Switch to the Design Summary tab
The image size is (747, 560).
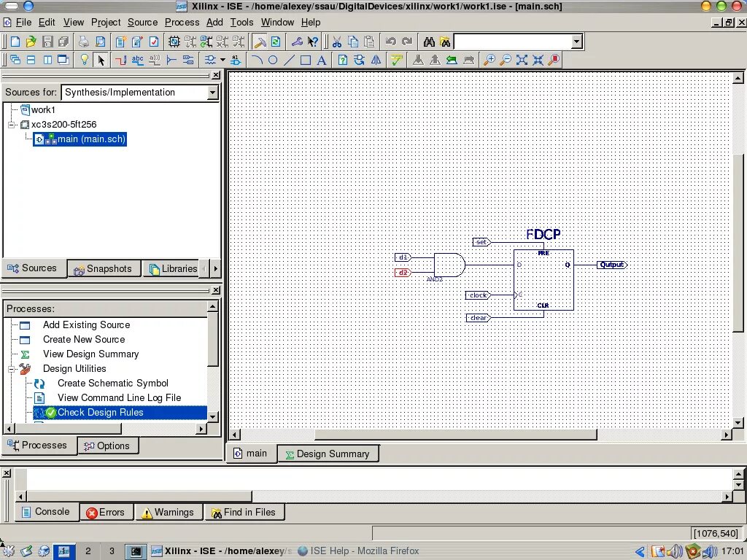(328, 454)
